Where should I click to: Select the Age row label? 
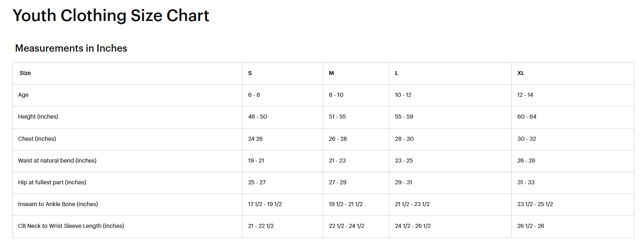(23, 95)
